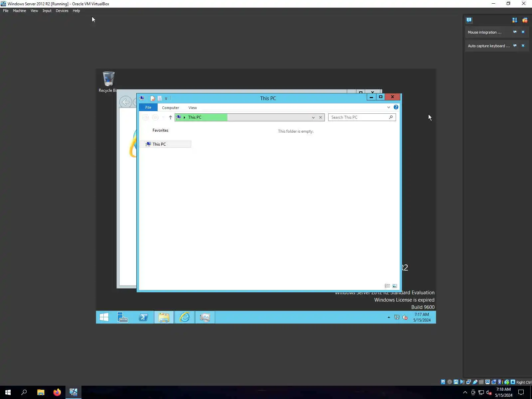The height and width of the screenshot is (399, 532).
Task: Open the File tab in This PC
Action: point(148,107)
